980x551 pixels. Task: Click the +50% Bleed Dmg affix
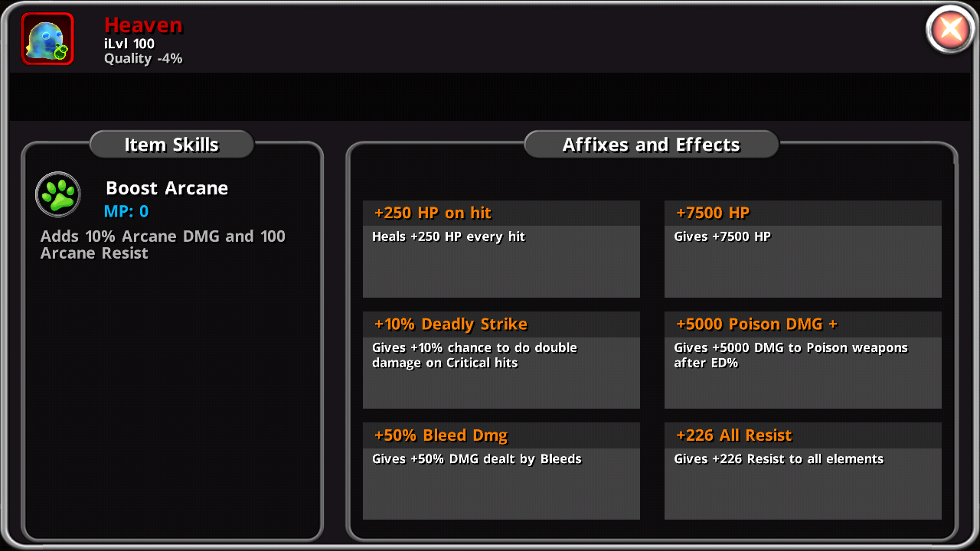501,471
